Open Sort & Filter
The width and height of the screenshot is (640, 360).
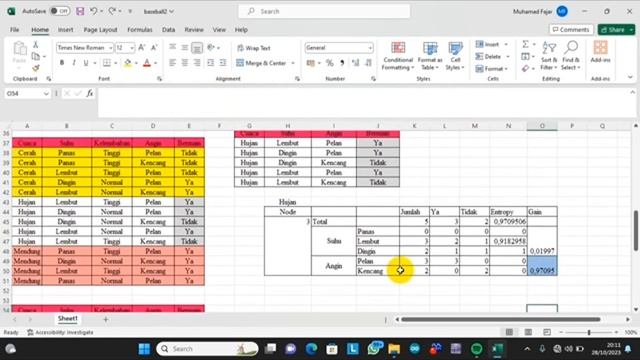click(x=549, y=56)
